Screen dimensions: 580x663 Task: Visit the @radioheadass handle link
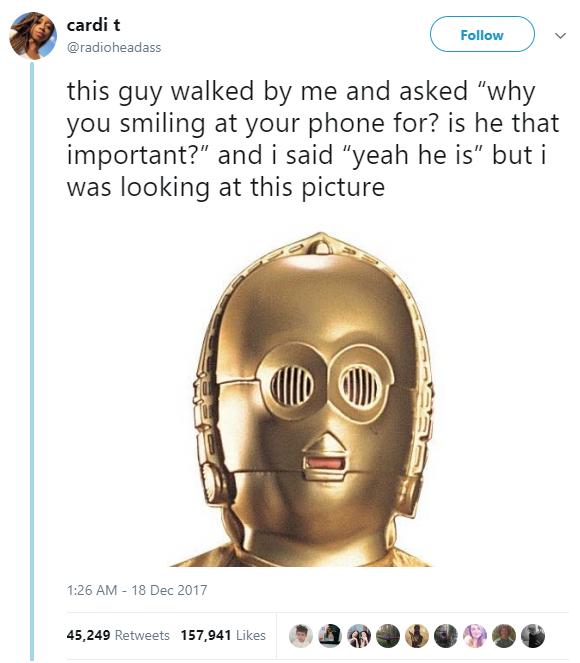point(114,47)
